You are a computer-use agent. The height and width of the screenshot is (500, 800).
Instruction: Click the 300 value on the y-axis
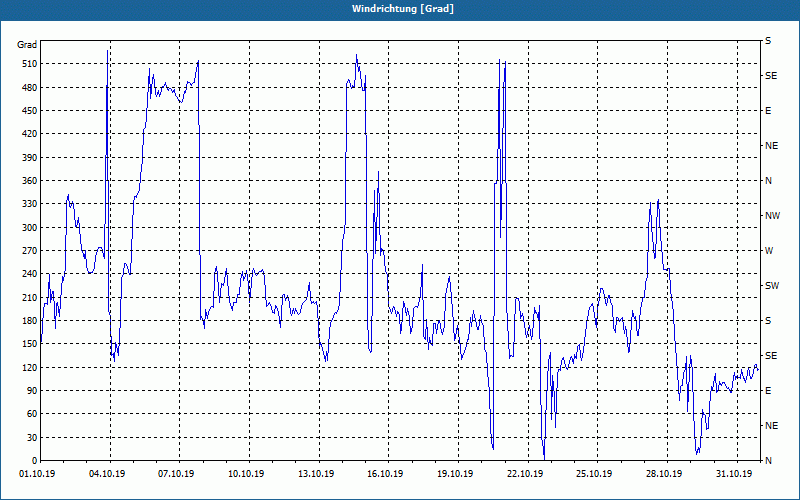pos(30,228)
